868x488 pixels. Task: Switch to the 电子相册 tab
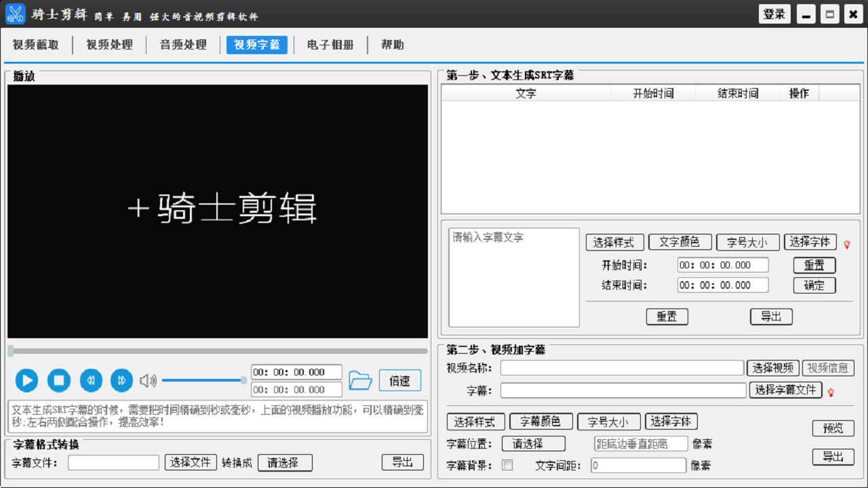click(x=330, y=45)
